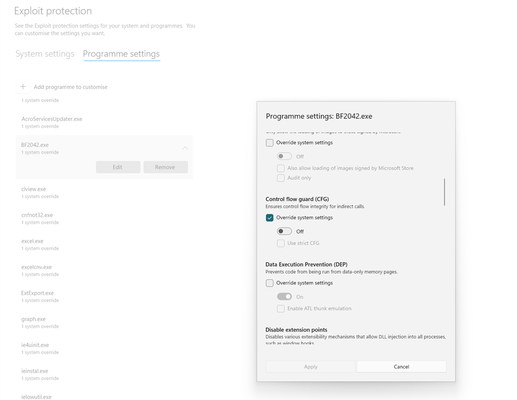Uncheck Override system settings for CFG

pos(270,218)
